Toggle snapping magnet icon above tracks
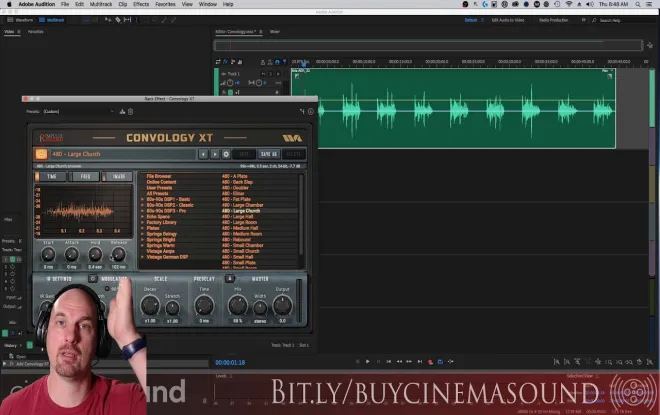 [x=277, y=62]
